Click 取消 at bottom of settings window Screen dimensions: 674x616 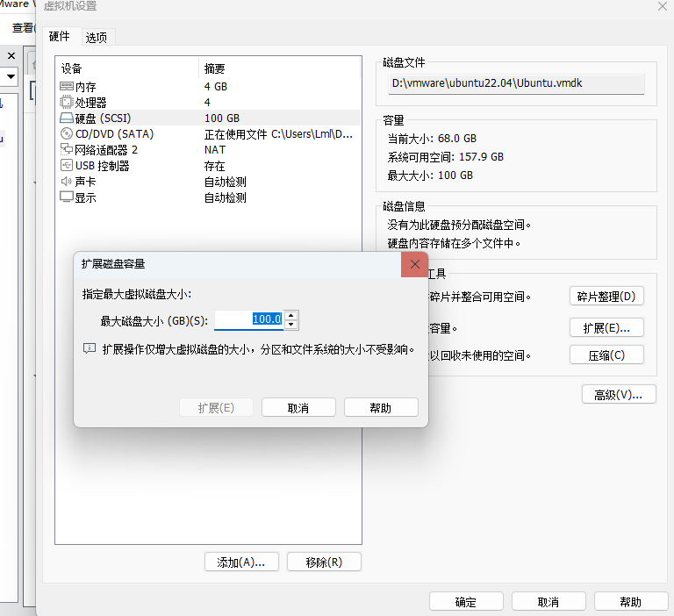549,601
